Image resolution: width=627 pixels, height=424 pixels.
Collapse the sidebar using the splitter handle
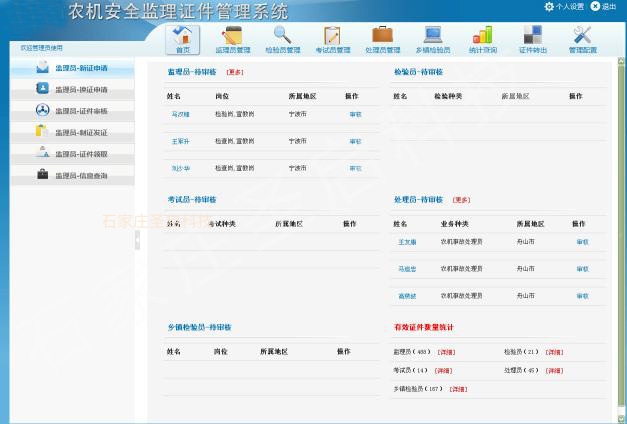138,240
